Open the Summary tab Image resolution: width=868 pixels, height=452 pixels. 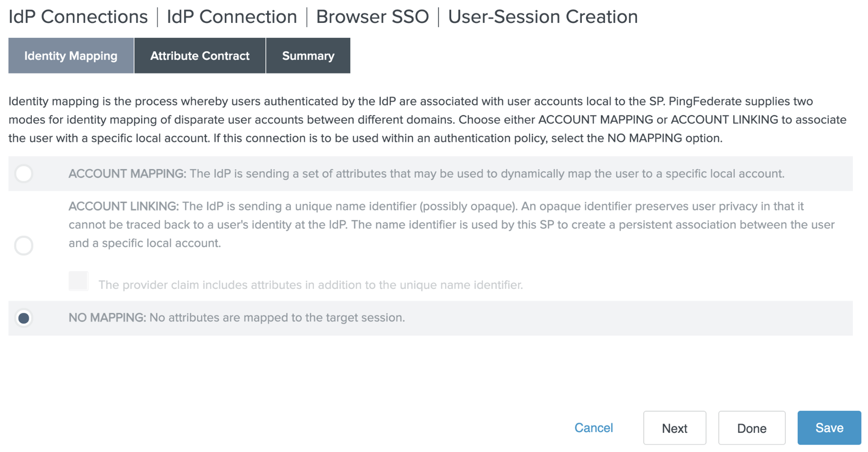pyautogui.click(x=308, y=56)
